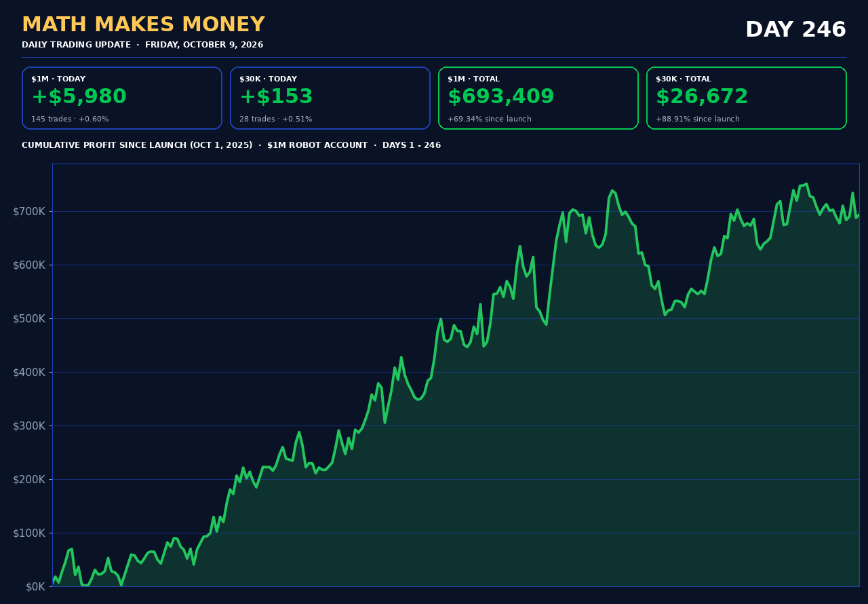Select the "+$153" profit value
Viewport: 868px width, 604px height.
tap(276, 97)
